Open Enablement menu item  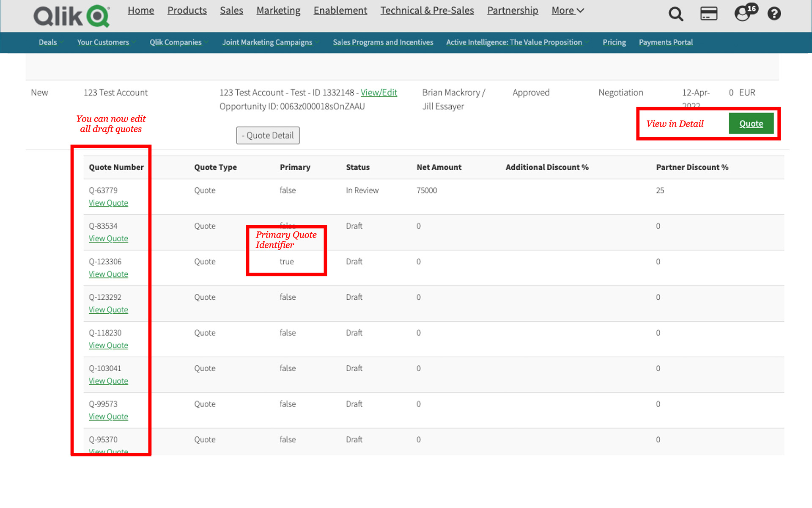(340, 11)
